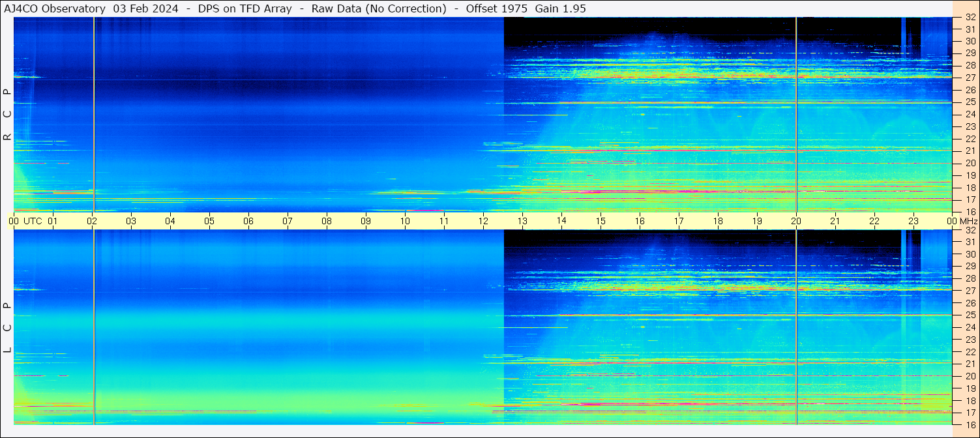Screen dimensions: 980x438
Task: Click the "00 UTC" label on the time axis
Action: [x=25, y=221]
